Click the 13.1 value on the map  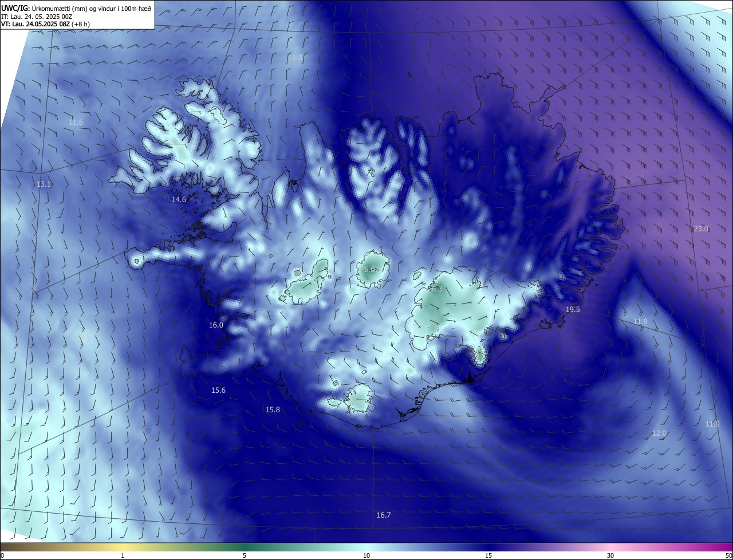tap(44, 184)
